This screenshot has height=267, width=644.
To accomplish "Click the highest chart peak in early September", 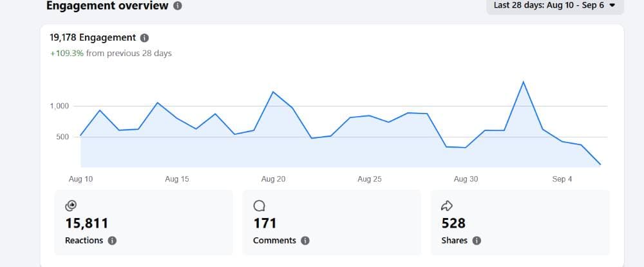I will pos(523,82).
